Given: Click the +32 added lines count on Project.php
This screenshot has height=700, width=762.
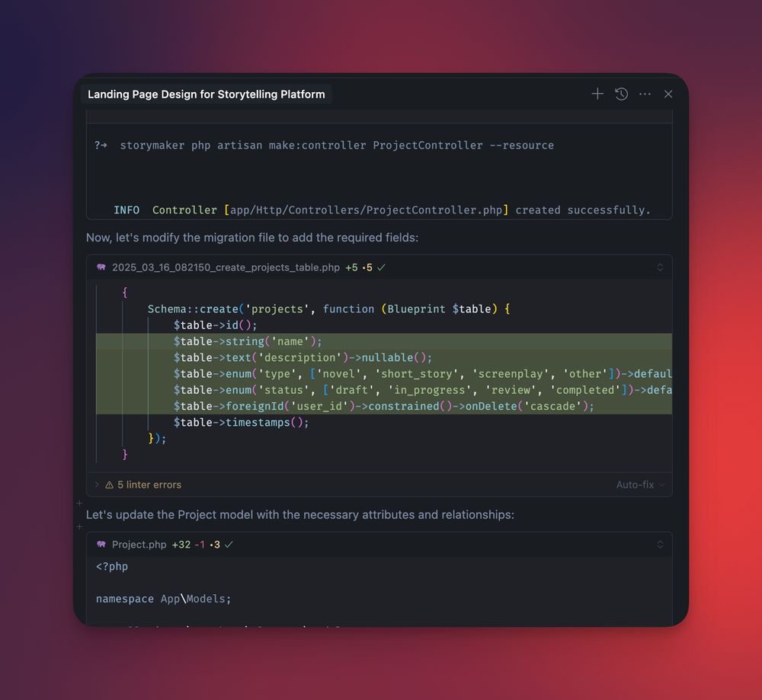Looking at the screenshot, I should (x=181, y=545).
